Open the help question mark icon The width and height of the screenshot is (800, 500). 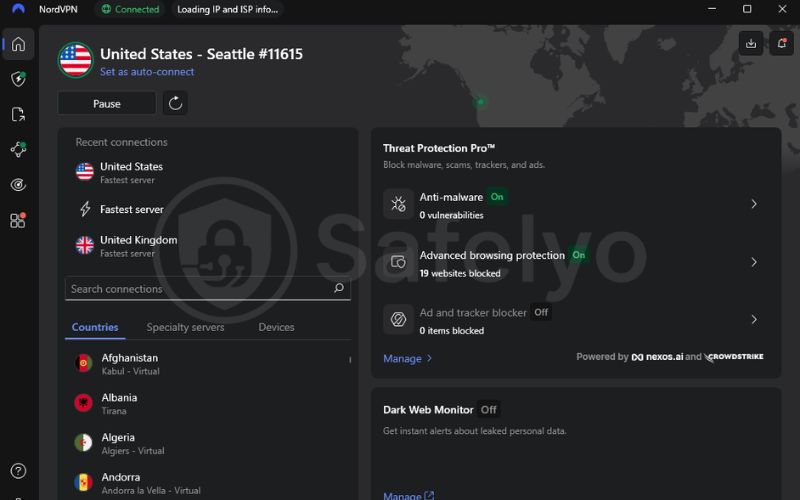(18, 470)
